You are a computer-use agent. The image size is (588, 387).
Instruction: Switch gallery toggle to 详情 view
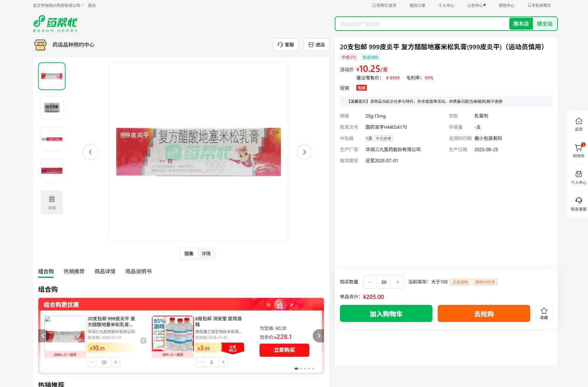point(206,254)
